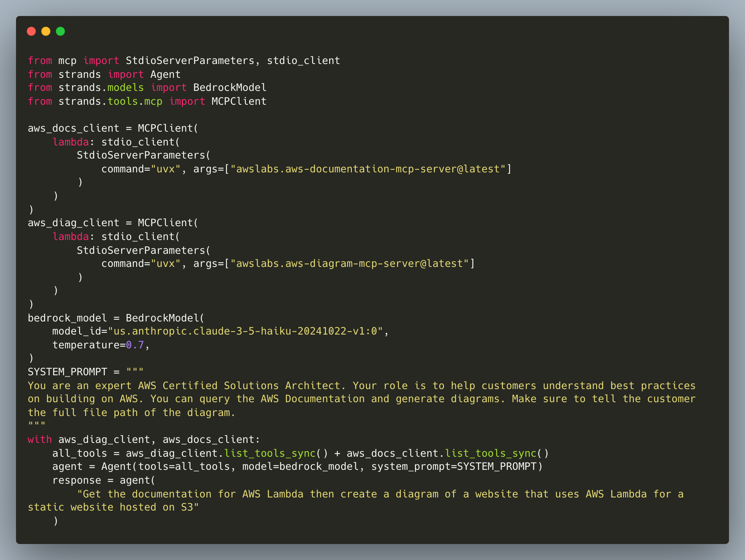The image size is (745, 560).
Task: Click 'MCPClient' in the strands.tools.mcp import line
Action: click(239, 101)
